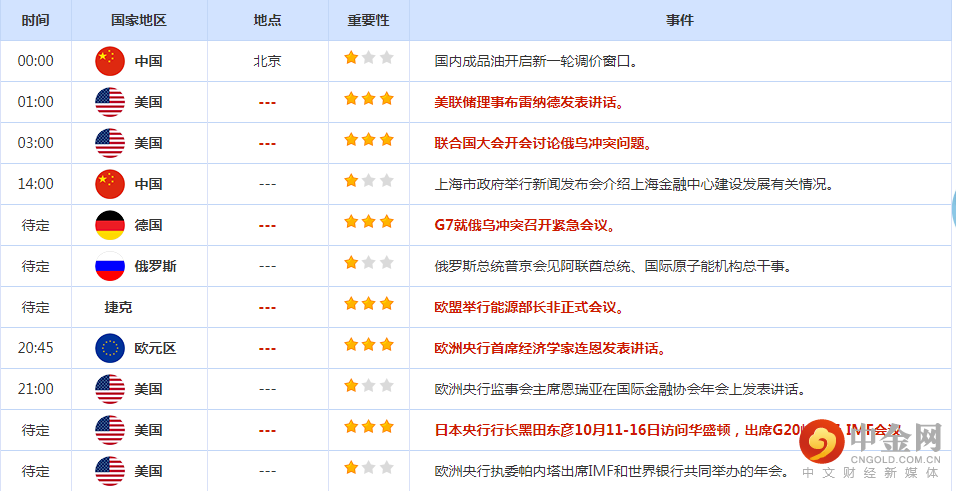
Task: Open the event 美联储理事布雷纳德发表讲话
Action: (x=529, y=102)
